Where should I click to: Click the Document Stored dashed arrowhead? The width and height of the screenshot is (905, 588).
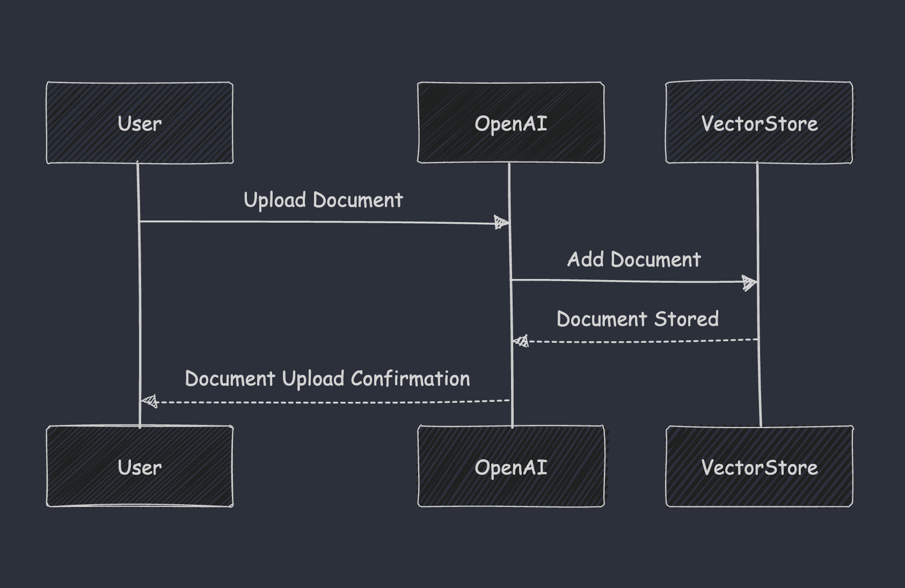(x=521, y=341)
